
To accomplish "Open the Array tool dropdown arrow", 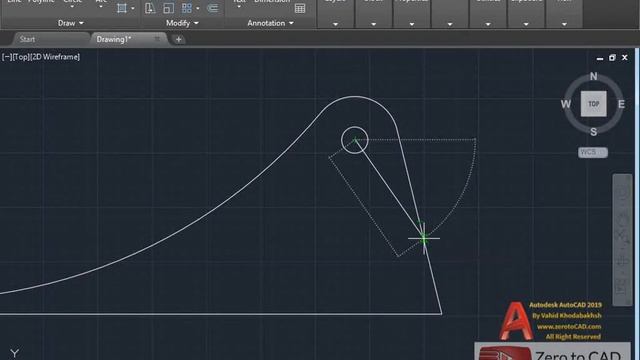I will [198, 9].
